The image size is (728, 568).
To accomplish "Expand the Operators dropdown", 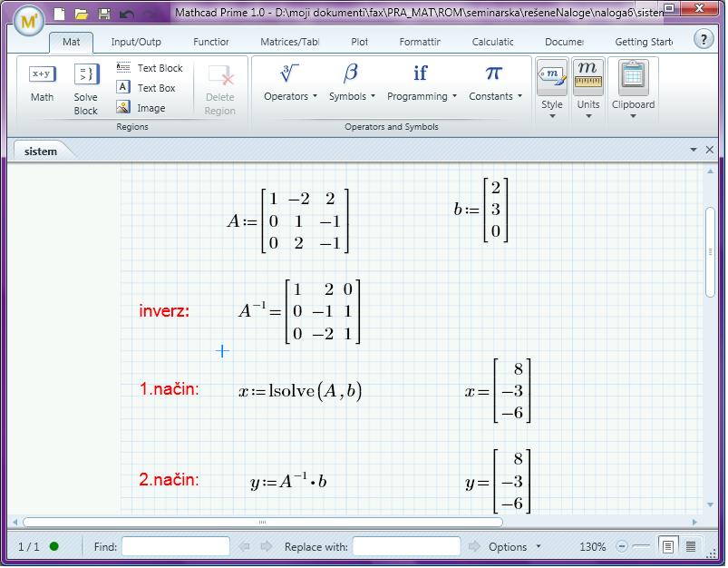I will tap(290, 83).
